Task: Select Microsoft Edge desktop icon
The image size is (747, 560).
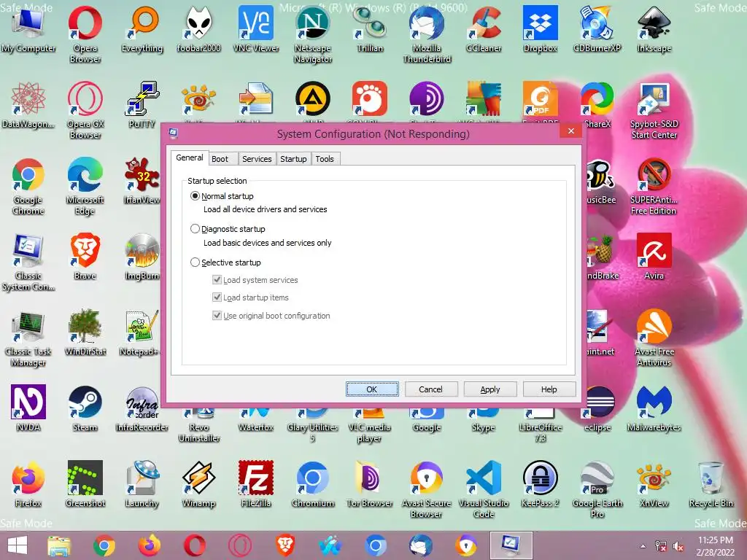Action: click(85, 186)
